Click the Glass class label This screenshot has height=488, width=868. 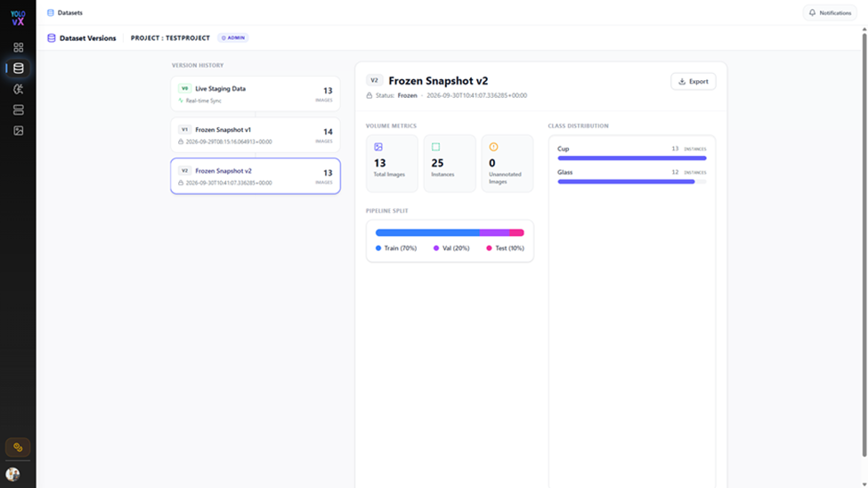pyautogui.click(x=564, y=172)
